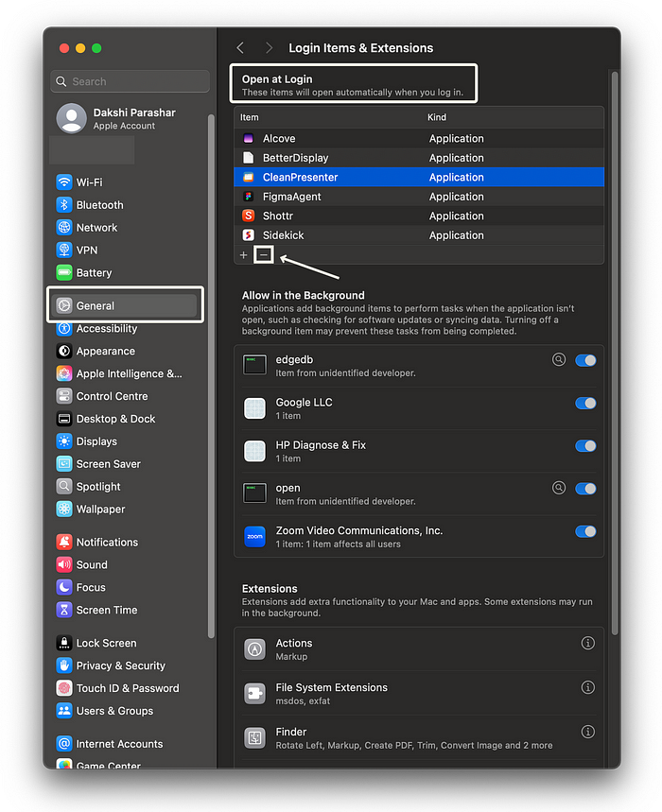Select the Battery icon in sidebar
The image size is (662, 812).
tap(64, 272)
